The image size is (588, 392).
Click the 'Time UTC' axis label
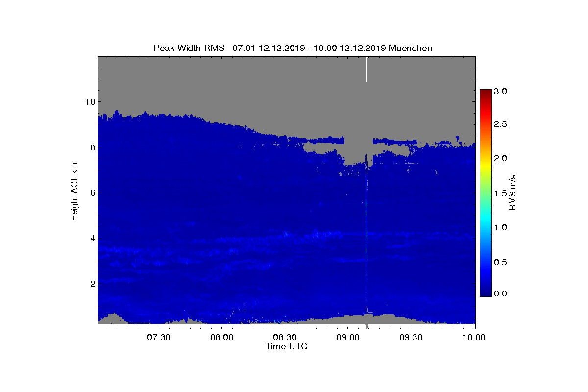[286, 346]
